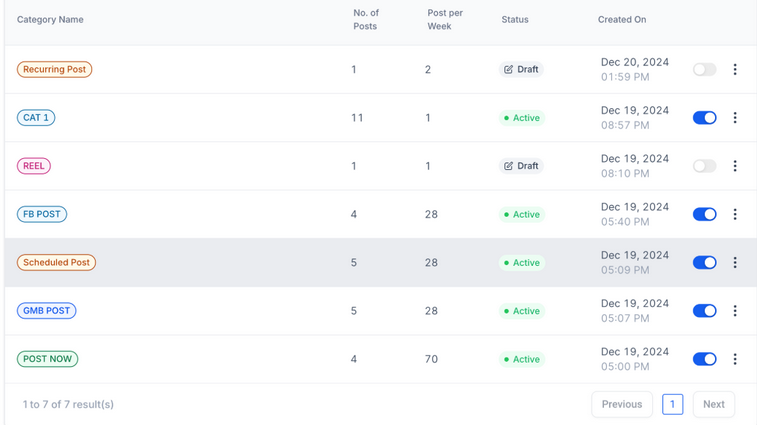Switch off the FB POST toggle
757x425 pixels.
pos(704,214)
